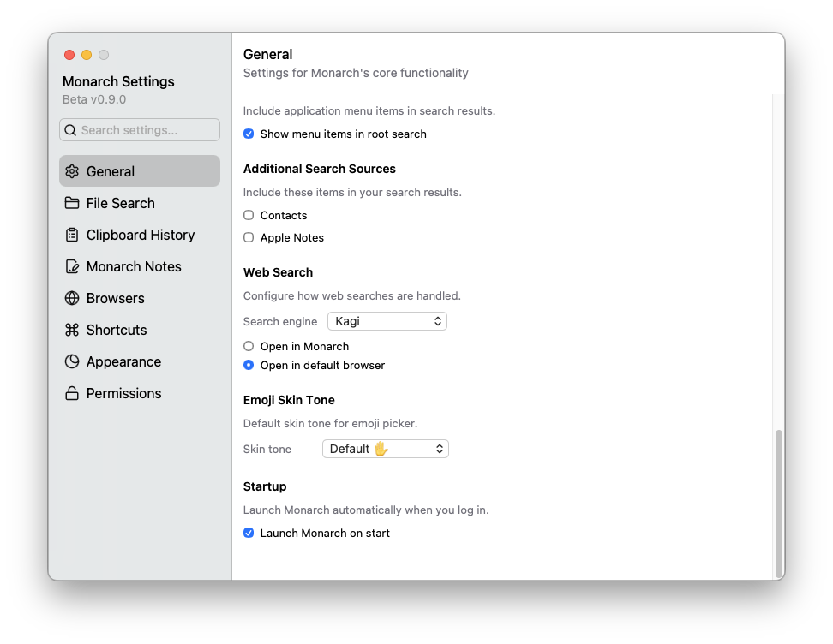Uncheck Show menu items in root search

coord(248,134)
